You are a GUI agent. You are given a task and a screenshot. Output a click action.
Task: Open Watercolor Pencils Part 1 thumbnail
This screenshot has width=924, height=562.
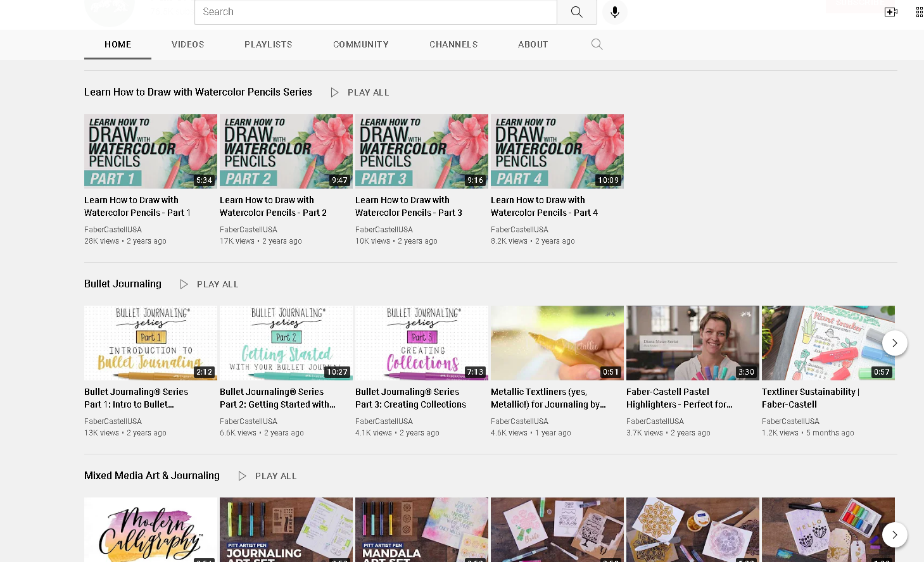(x=151, y=151)
